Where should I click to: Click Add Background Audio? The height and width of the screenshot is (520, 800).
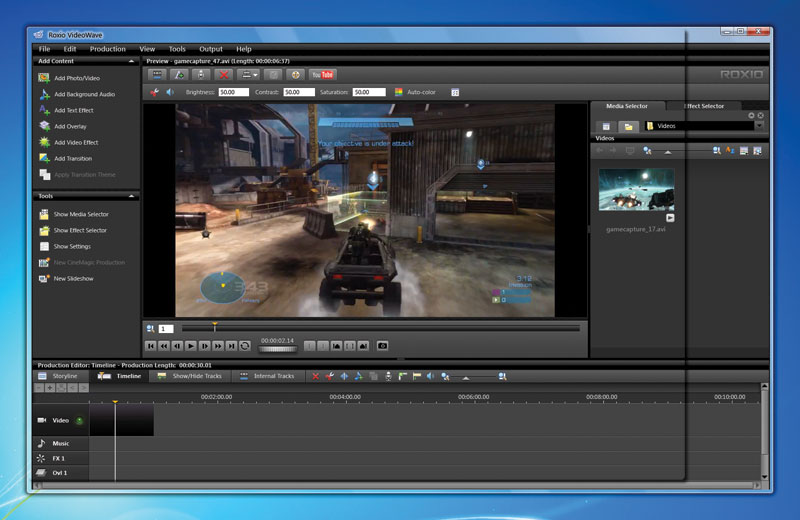[x=84, y=94]
